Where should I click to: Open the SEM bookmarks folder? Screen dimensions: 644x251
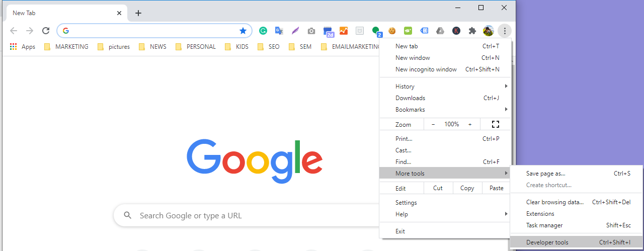click(300, 47)
